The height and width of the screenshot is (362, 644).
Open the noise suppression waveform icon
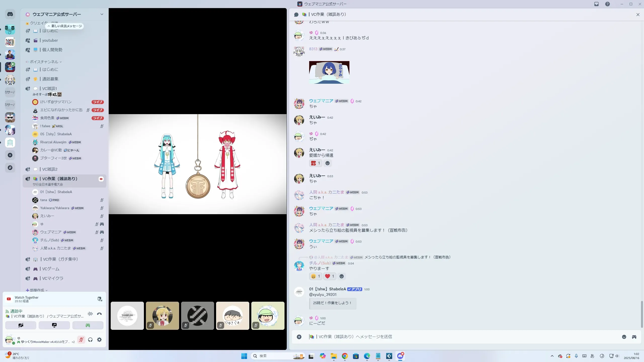(90, 314)
